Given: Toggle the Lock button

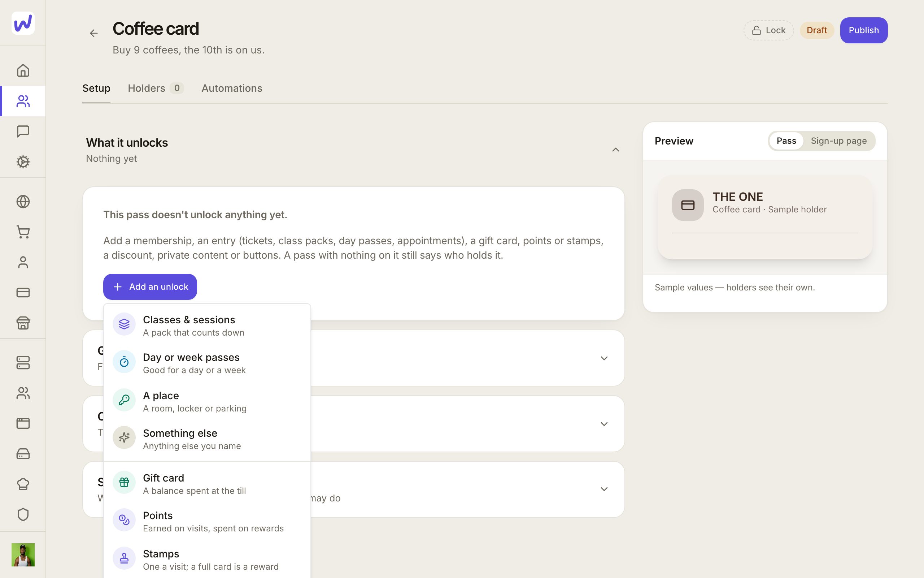Looking at the screenshot, I should [x=768, y=30].
